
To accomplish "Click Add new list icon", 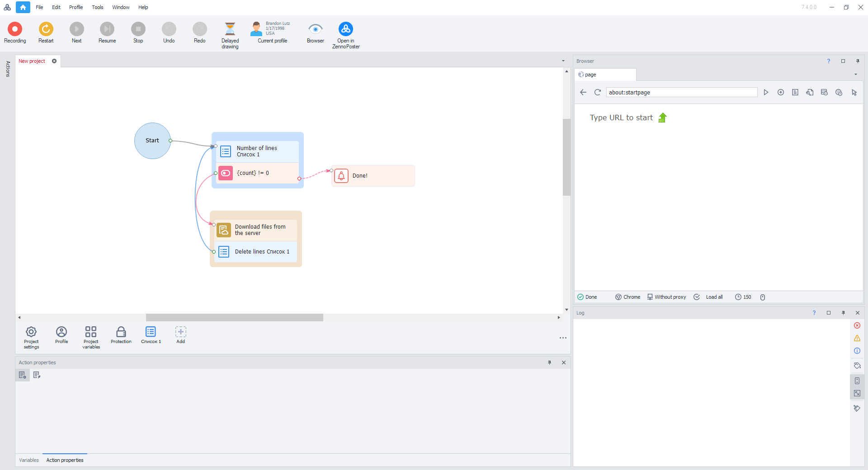I will coord(181,332).
